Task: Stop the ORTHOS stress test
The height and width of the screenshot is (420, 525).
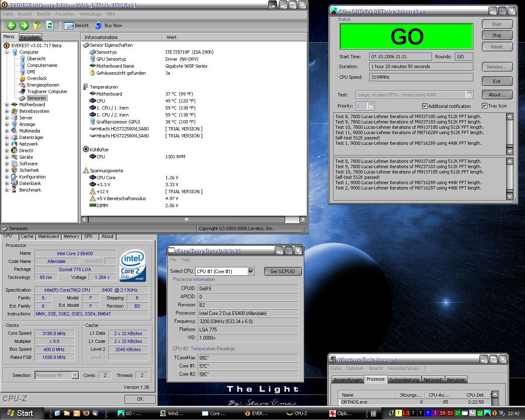Action: tap(497, 35)
